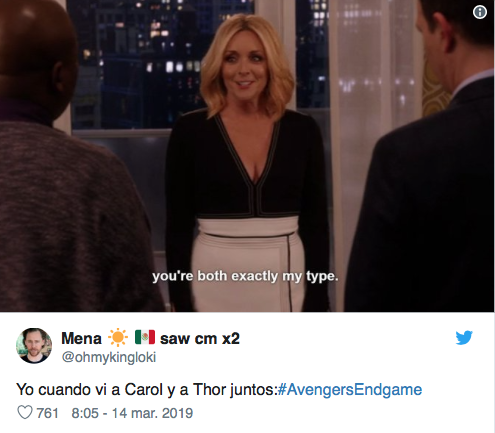
Task: Click the info icon on the image
Action: [480, 12]
